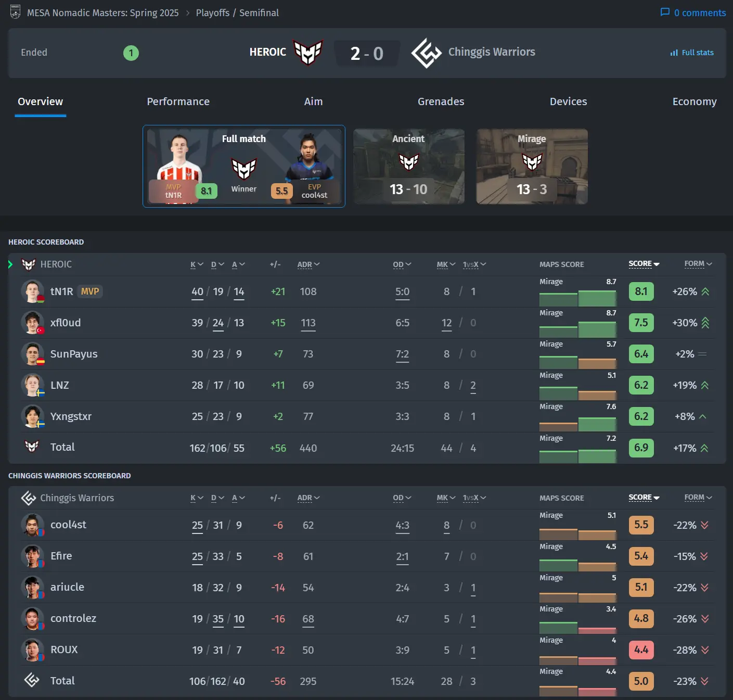Click xfl0ud's player avatar
This screenshot has width=733, height=700.
point(32,323)
